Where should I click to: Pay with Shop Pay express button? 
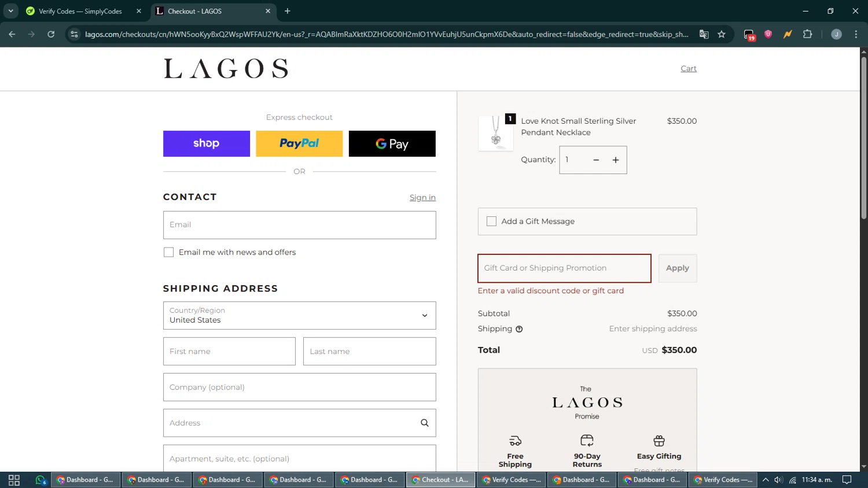(x=207, y=143)
